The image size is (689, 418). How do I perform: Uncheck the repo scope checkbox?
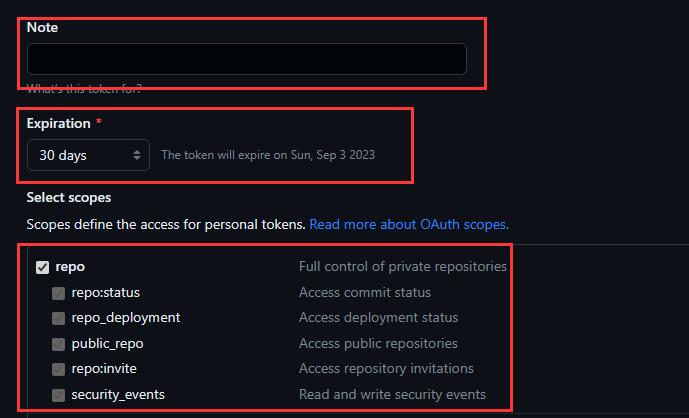pyautogui.click(x=43, y=267)
